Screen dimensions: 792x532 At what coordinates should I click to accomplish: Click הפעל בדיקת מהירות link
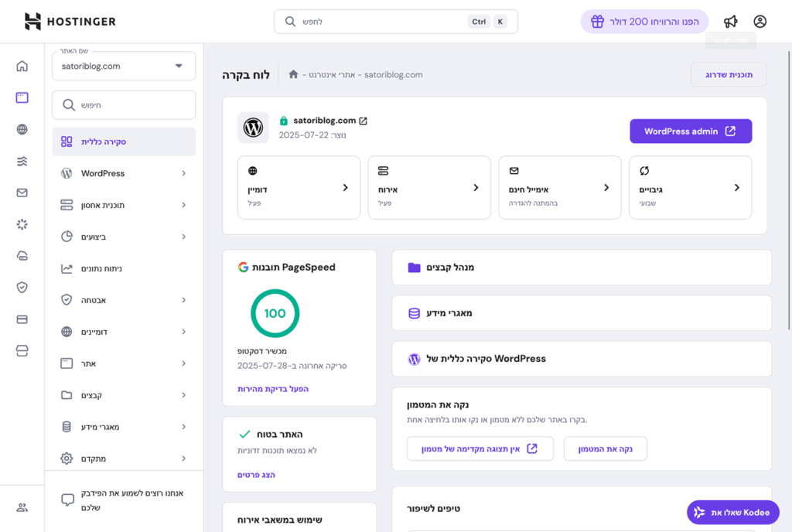[273, 389]
